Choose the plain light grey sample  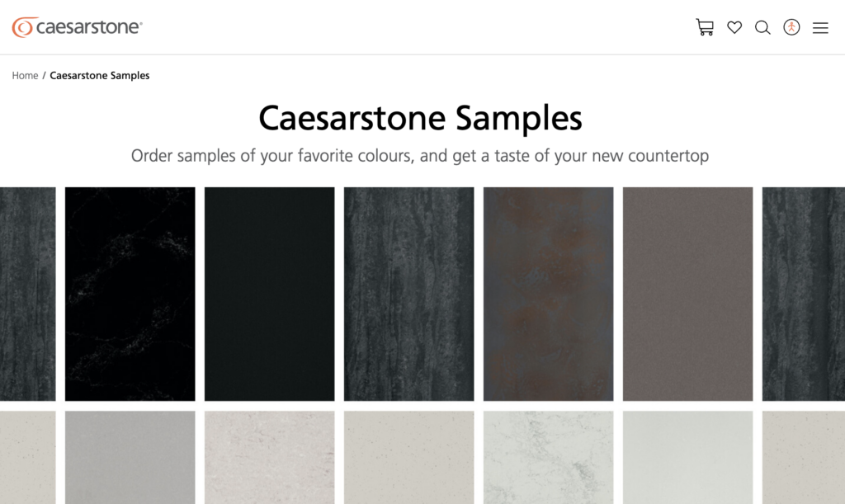[x=130, y=457]
